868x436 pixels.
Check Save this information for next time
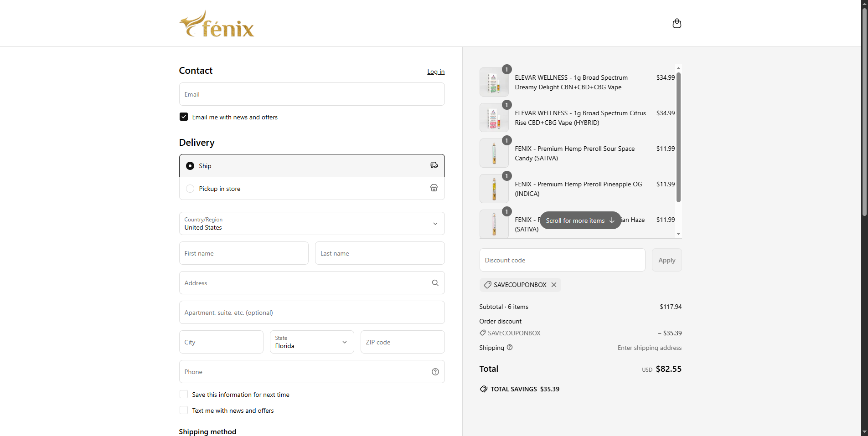tap(184, 394)
